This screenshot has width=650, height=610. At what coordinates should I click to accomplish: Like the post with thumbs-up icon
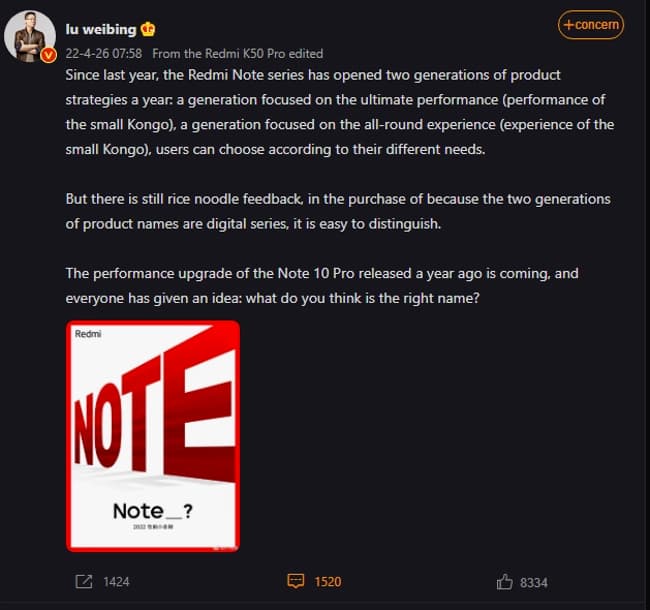click(x=505, y=581)
